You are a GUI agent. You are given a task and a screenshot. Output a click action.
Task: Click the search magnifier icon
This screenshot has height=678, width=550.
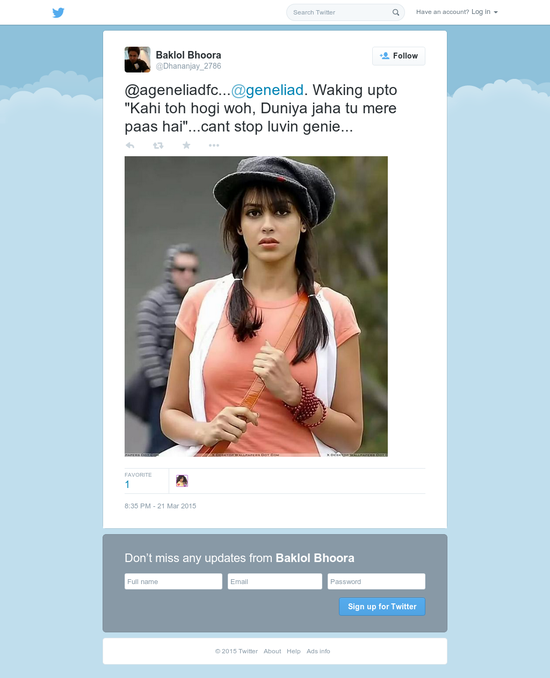tap(395, 13)
